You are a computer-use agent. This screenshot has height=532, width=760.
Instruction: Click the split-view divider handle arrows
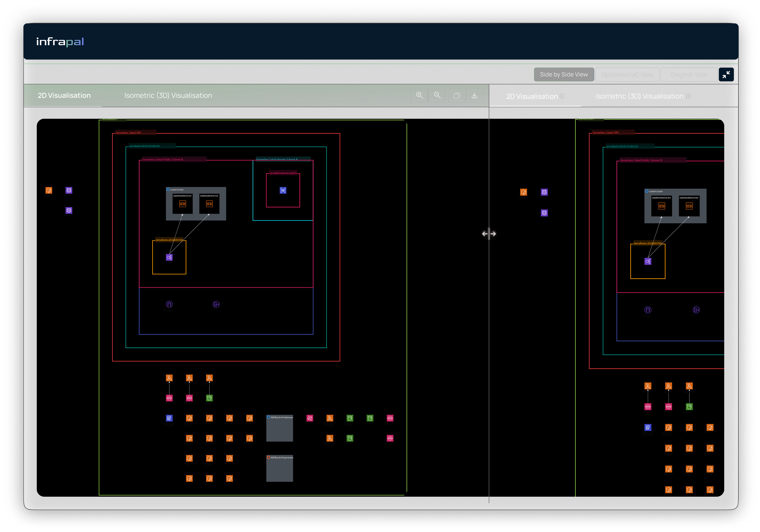coord(489,234)
